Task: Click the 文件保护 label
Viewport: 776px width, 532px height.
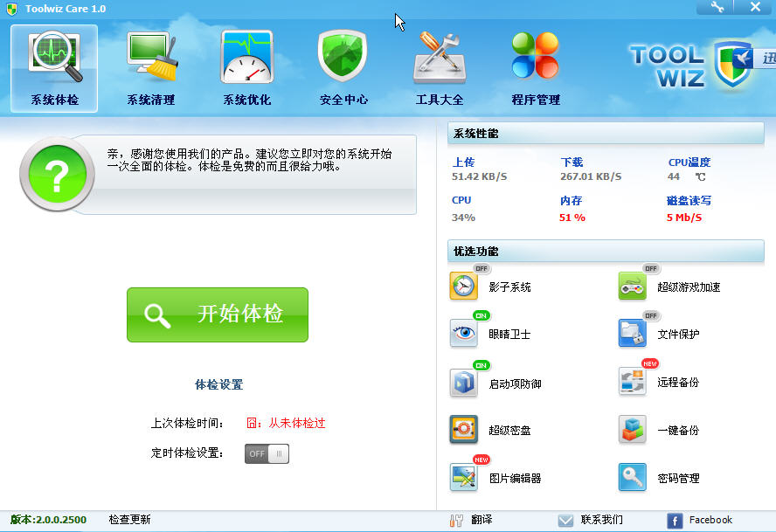Action: click(678, 335)
